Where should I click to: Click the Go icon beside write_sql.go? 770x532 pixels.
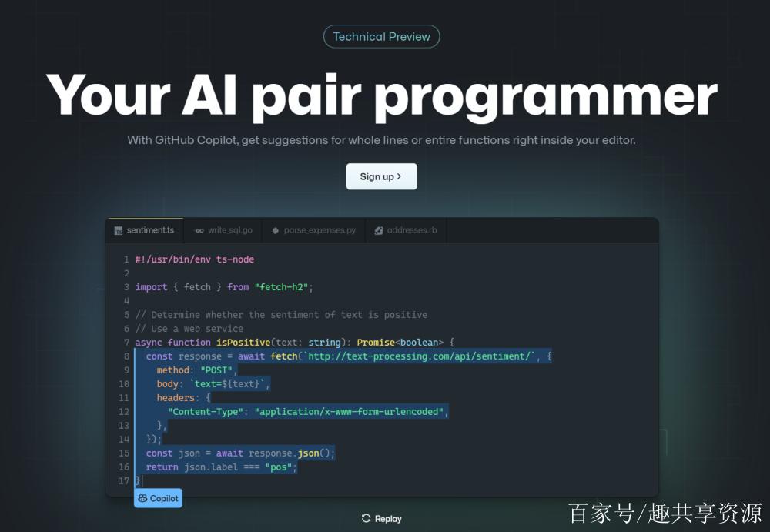pyautogui.click(x=199, y=230)
